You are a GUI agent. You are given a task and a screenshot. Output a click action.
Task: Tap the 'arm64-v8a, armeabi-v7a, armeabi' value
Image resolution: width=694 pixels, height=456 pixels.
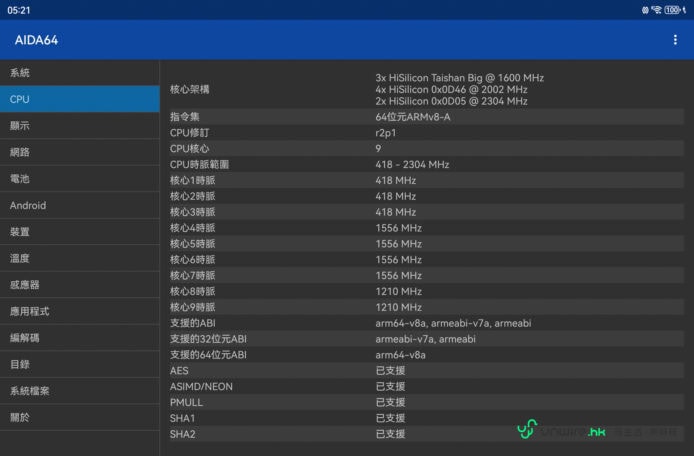[453, 323]
